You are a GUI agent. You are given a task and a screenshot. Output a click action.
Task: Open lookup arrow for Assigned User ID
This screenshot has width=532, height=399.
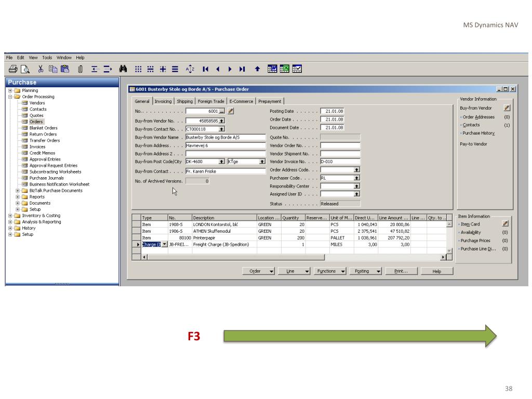[x=356, y=194]
